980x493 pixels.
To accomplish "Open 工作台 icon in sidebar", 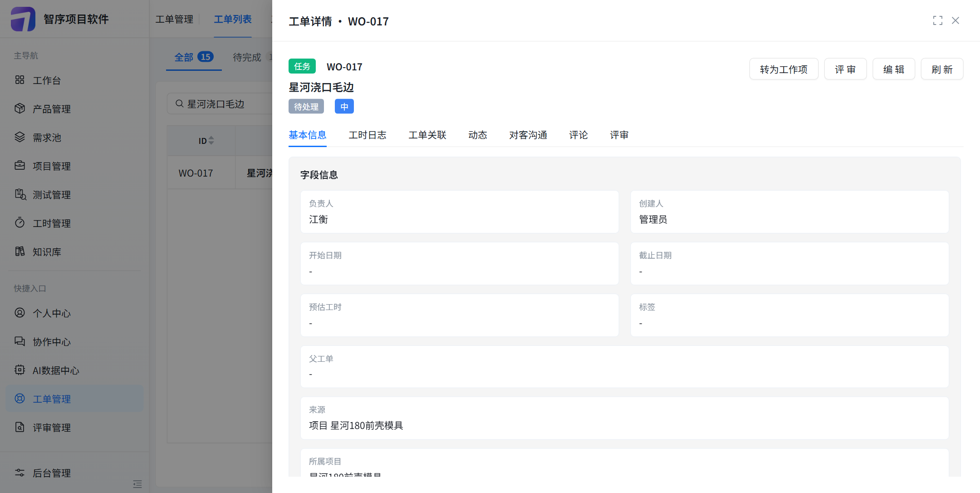I will tap(20, 80).
